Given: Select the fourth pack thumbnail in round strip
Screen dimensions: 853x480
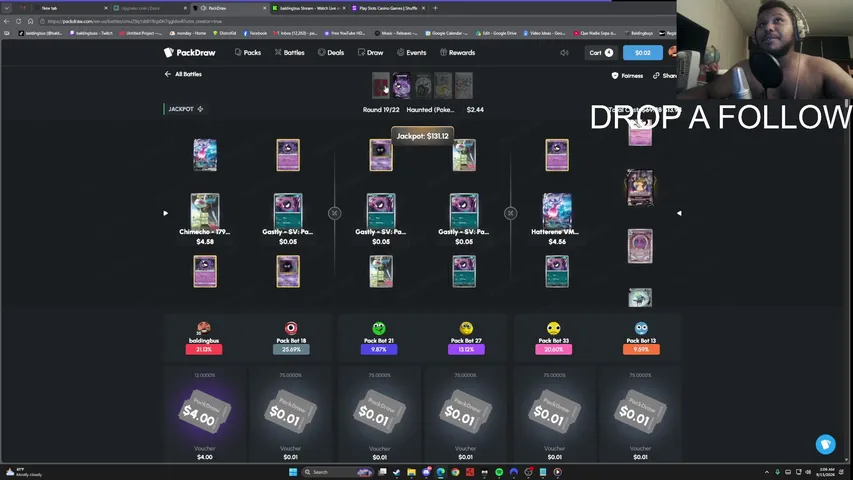Looking at the screenshot, I should point(443,85).
